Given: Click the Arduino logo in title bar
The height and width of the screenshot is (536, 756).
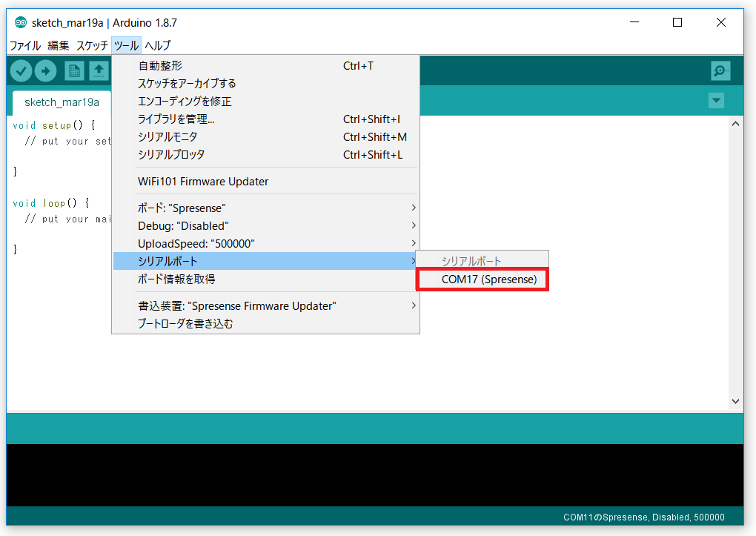Looking at the screenshot, I should pos(21,22).
